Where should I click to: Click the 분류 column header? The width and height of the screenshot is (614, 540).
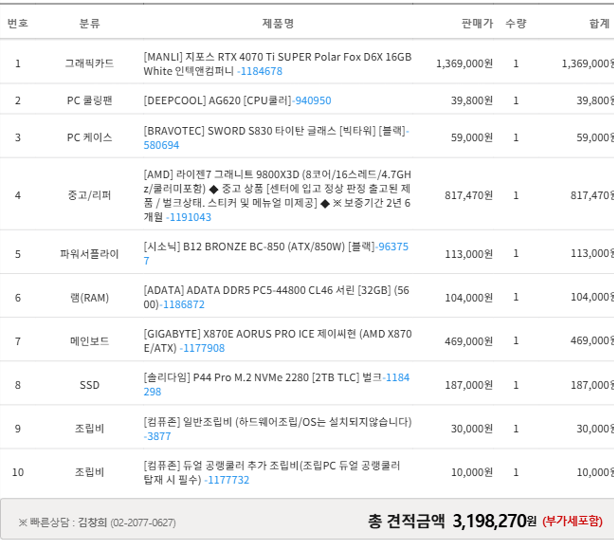(90, 23)
